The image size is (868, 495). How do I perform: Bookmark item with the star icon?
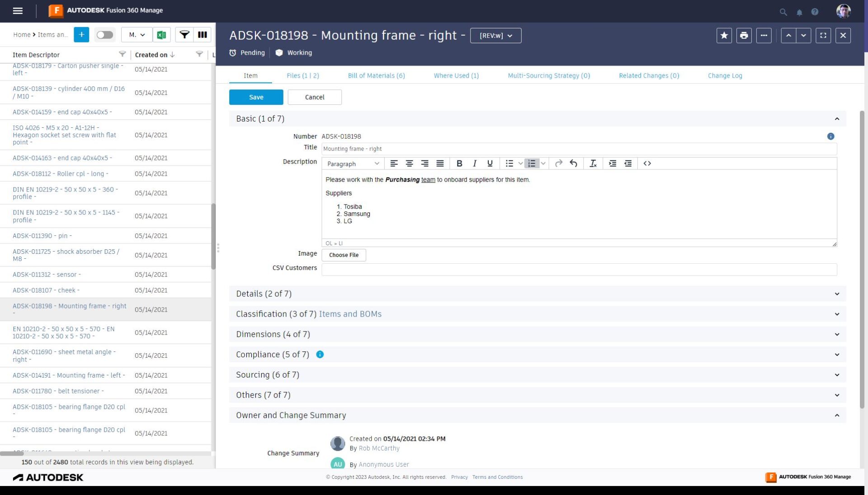[x=724, y=36]
